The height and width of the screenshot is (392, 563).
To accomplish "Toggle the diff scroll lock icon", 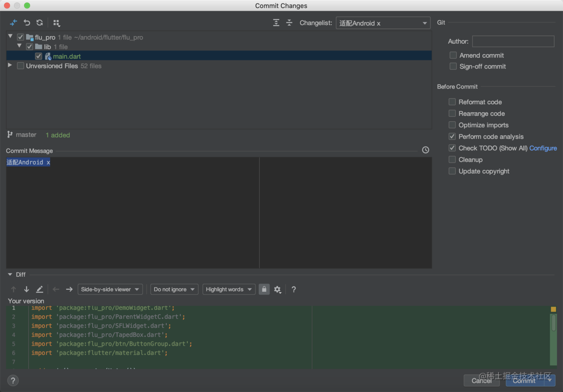I will 264,289.
